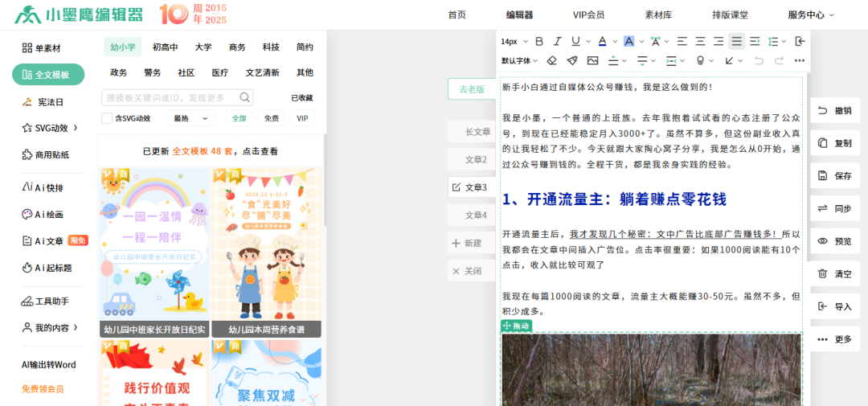Expand 我的内容 sidebar item
Image resolution: width=868 pixels, height=406 pixels.
click(76, 327)
